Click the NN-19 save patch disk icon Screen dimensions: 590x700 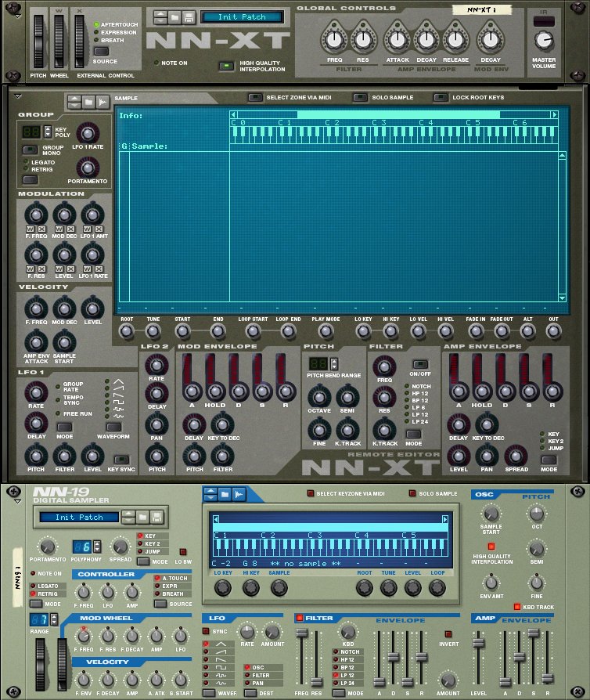156,517
